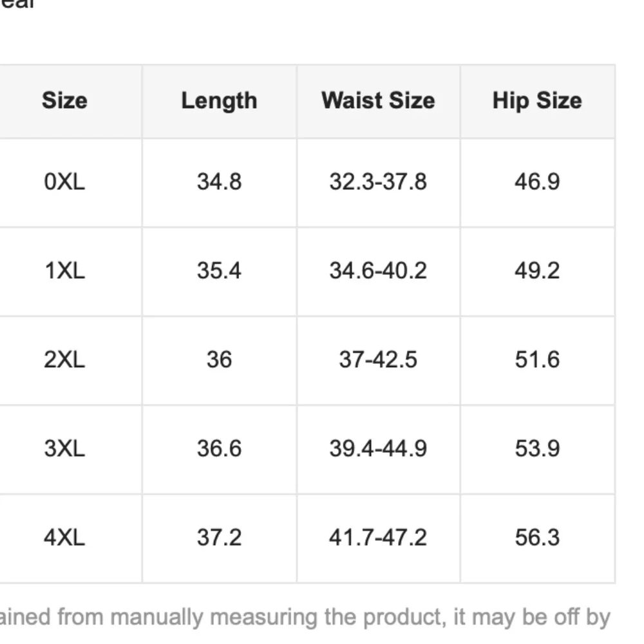
Task: Select the 3XL size cell
Action: [64, 448]
